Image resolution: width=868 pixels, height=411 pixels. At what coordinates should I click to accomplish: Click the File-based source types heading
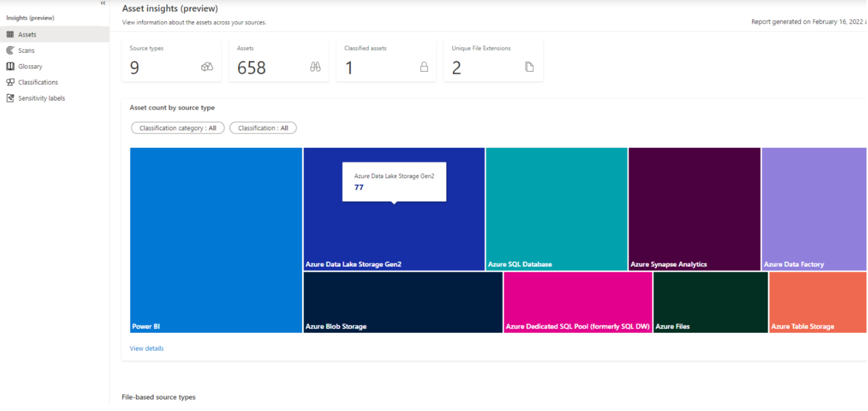tap(159, 397)
